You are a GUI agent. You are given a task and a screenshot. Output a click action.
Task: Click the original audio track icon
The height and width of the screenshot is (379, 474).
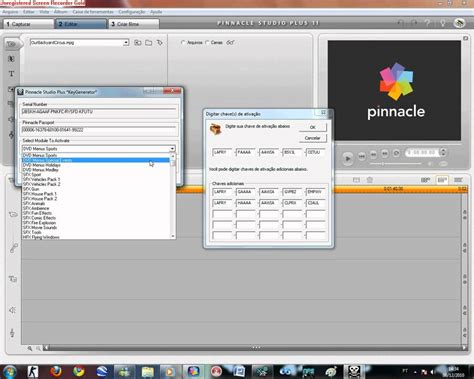[13, 248]
